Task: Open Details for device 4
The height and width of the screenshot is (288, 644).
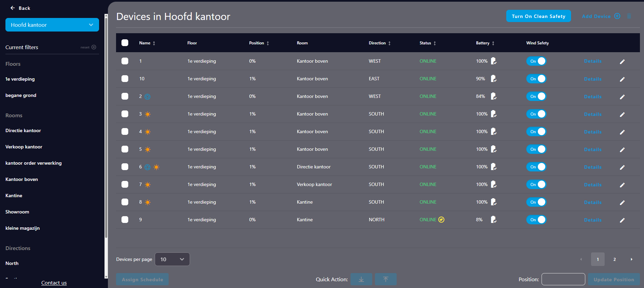Action: [593, 131]
